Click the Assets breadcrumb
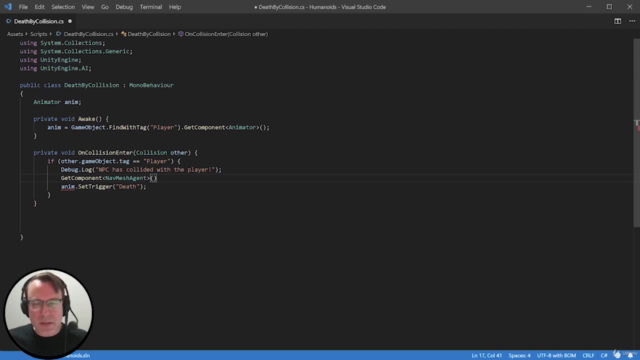Viewport: 640px width, 360px height. click(15, 34)
